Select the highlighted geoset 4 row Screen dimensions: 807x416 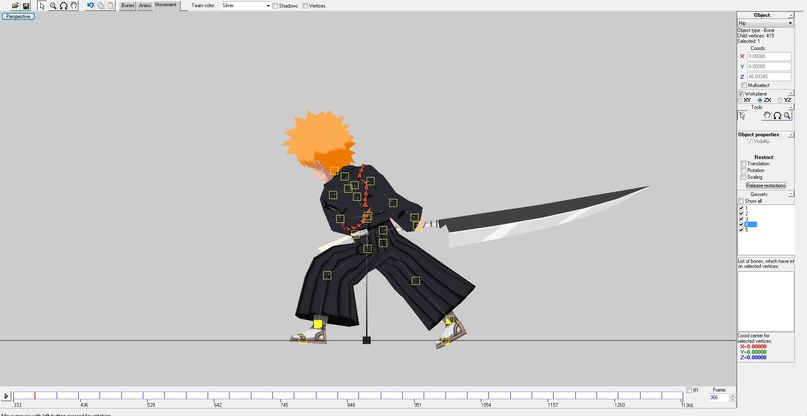click(x=750, y=224)
